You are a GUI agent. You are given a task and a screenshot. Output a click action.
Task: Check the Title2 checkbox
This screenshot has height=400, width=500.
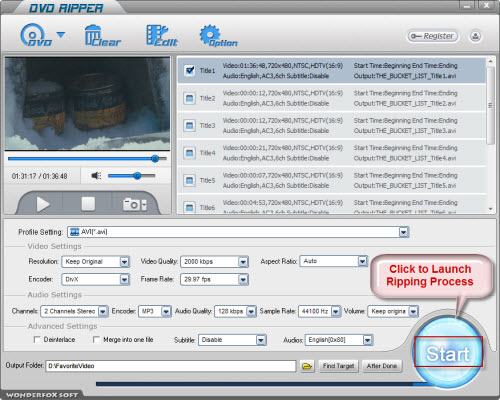[x=189, y=98]
